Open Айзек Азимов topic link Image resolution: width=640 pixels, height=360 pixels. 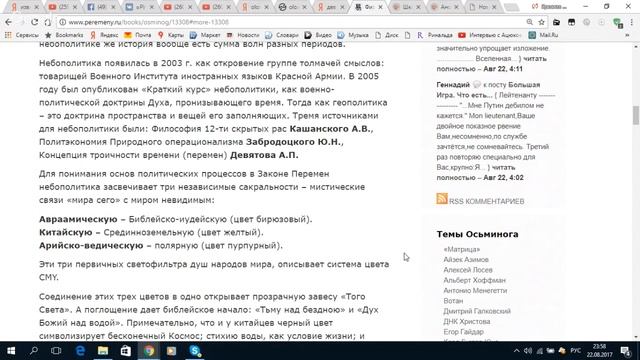pyautogui.click(x=466, y=260)
